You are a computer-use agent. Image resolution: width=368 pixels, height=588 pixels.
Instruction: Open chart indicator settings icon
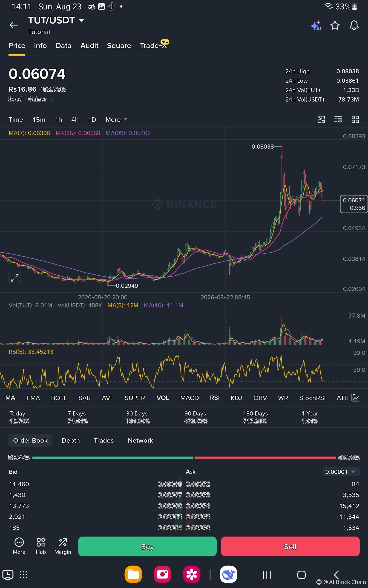tap(338, 119)
